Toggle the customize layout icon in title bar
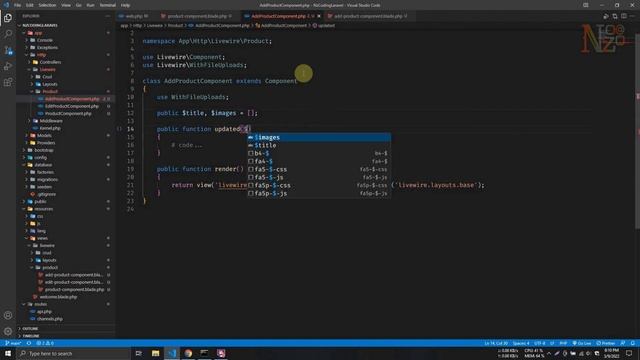The height and width of the screenshot is (360, 640). tap(586, 5)
